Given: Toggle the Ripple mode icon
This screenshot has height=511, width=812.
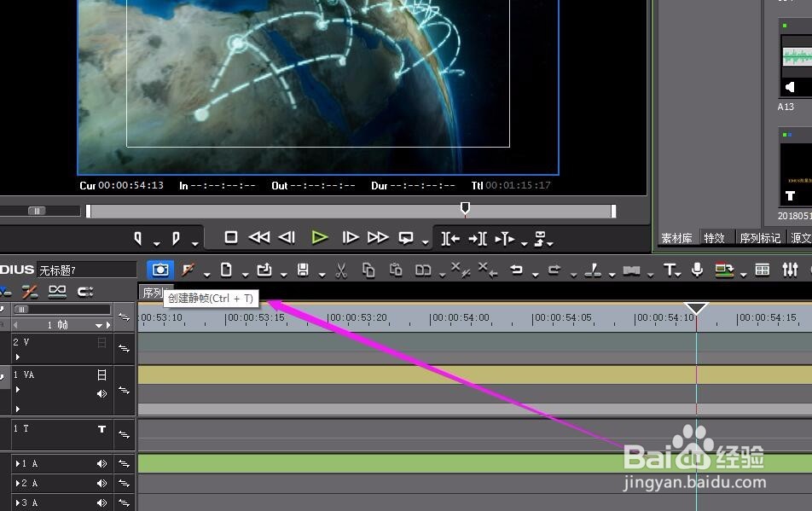Looking at the screenshot, I should pos(30,292).
